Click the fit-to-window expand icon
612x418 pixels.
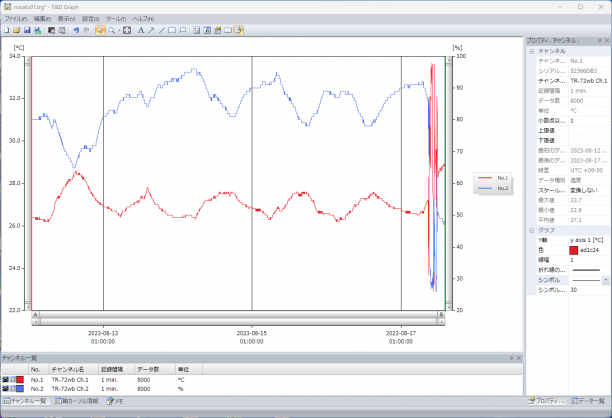click(127, 30)
